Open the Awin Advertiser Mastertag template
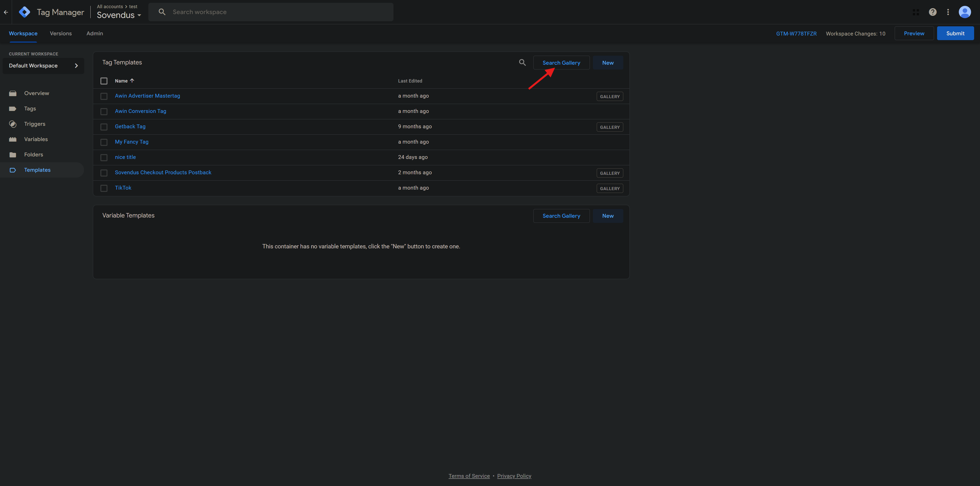This screenshot has width=980, height=486. coord(147,96)
